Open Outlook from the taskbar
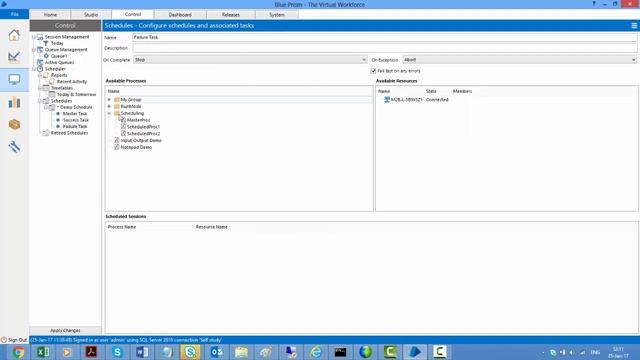The image size is (640, 360). 216,352
